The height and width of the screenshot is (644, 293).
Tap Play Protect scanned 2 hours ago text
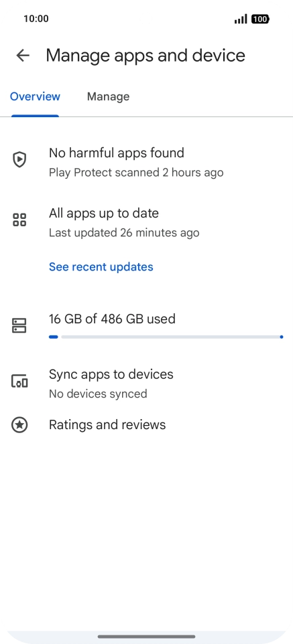[136, 173]
